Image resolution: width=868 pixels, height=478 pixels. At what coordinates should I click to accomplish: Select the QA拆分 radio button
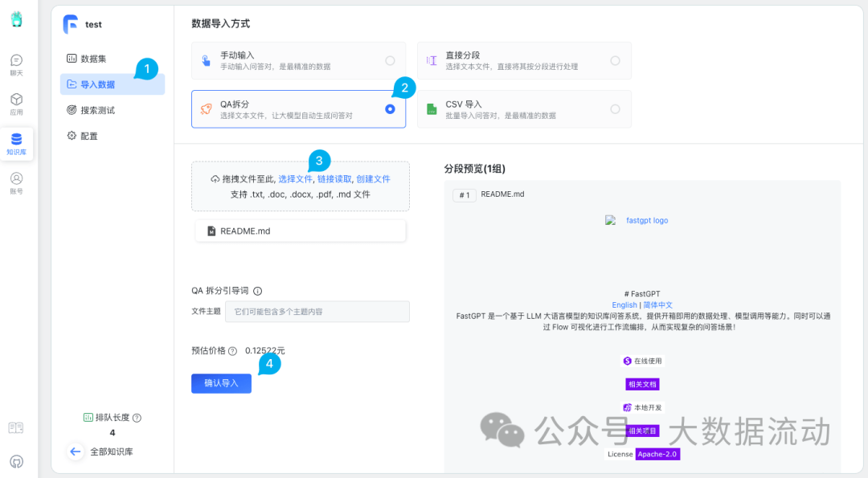[391, 109]
